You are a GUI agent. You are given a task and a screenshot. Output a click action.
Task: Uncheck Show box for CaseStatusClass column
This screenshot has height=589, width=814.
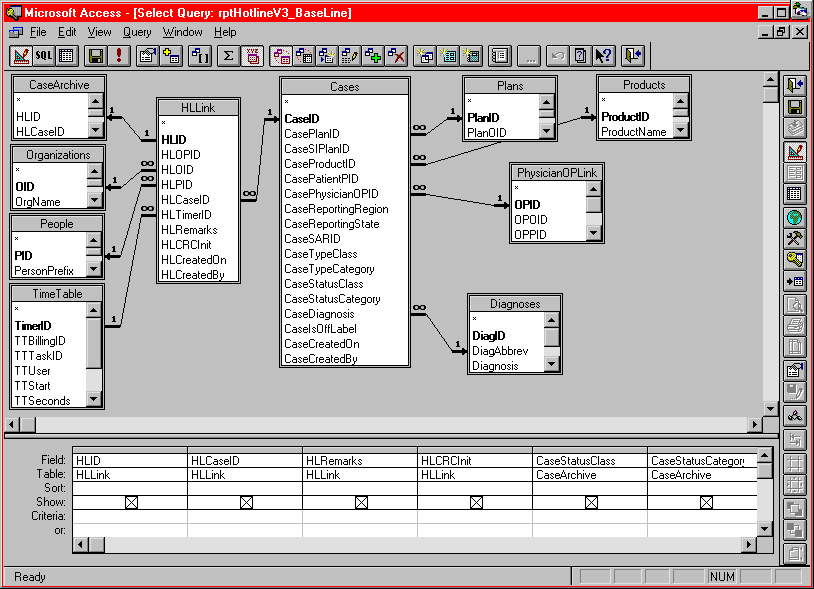[591, 502]
